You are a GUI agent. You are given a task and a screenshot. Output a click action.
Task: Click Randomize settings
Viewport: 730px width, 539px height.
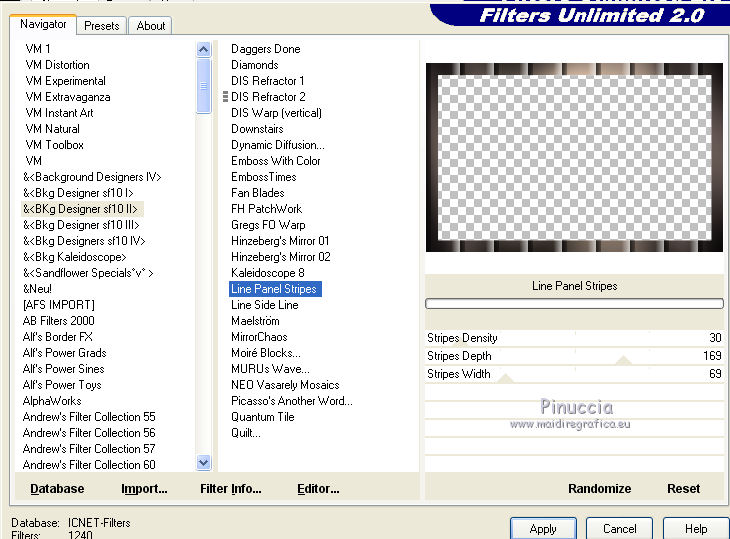[600, 489]
